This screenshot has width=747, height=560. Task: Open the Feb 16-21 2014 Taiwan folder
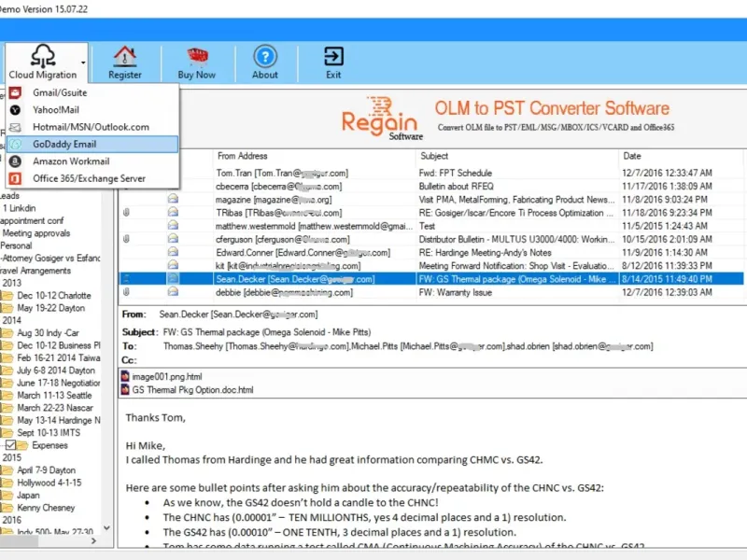coord(59,357)
